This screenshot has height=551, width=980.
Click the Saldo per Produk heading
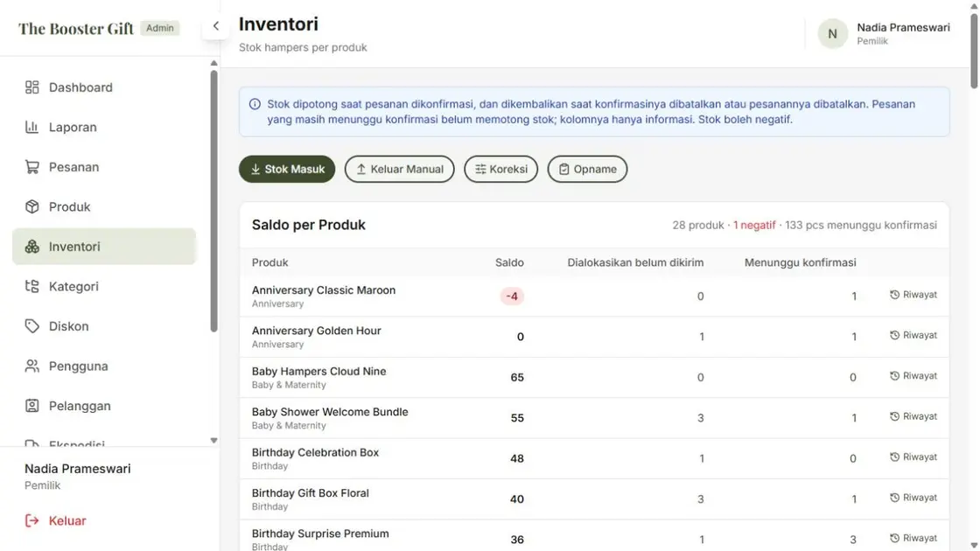click(309, 225)
